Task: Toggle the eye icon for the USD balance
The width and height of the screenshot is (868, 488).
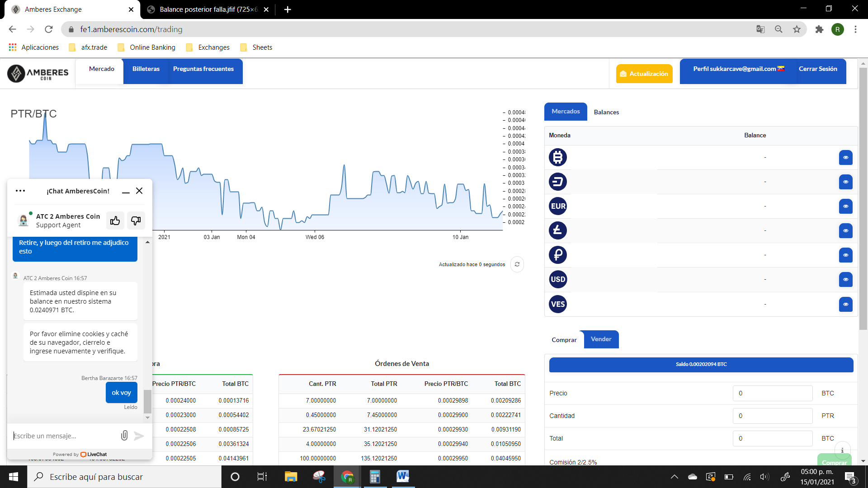Action: click(845, 279)
